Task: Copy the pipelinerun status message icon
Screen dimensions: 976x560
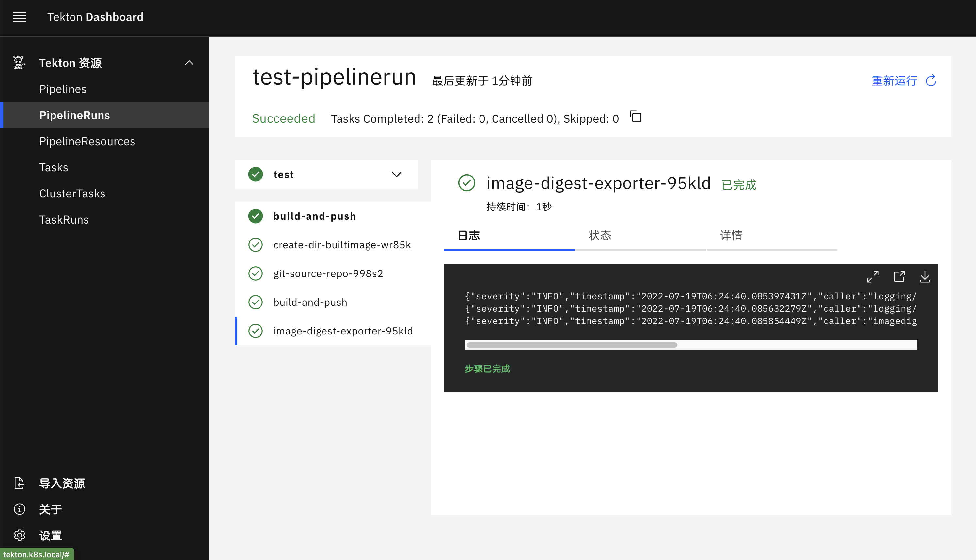Action: pyautogui.click(x=636, y=116)
